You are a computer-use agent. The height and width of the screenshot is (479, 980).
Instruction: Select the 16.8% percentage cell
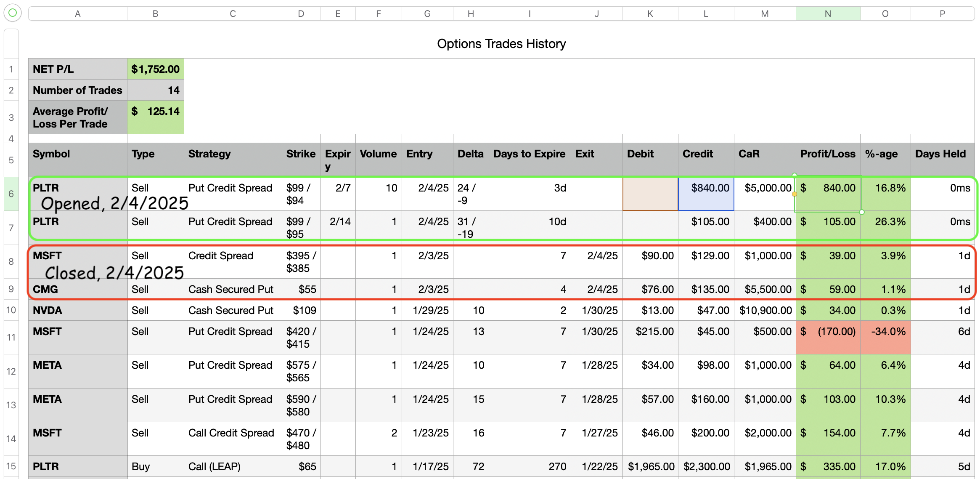[x=885, y=194]
